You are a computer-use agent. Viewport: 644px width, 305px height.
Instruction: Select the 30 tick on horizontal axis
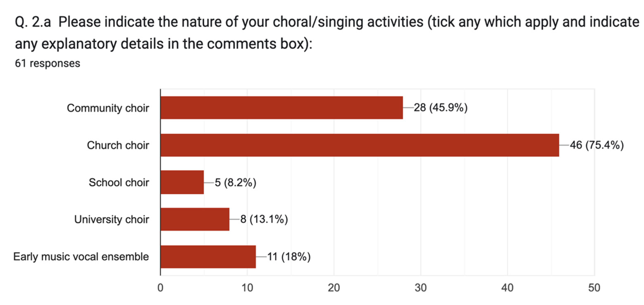tap(420, 288)
